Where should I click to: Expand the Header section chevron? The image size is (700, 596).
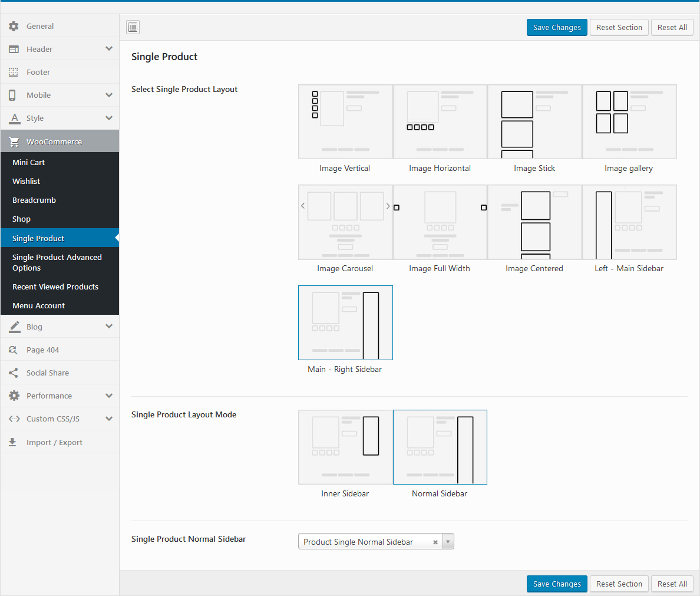pyautogui.click(x=109, y=49)
